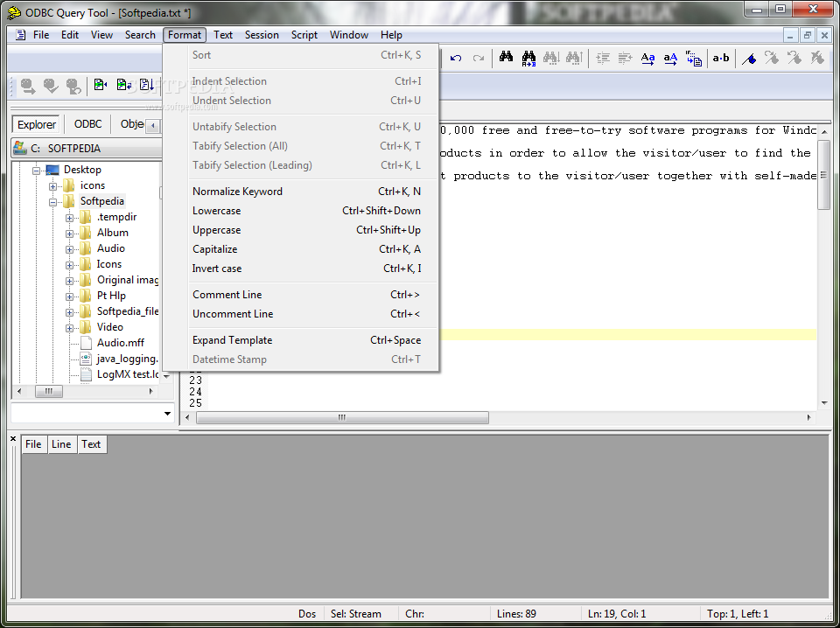The width and height of the screenshot is (840, 628).
Task: Click the File column header
Action: 33,443
